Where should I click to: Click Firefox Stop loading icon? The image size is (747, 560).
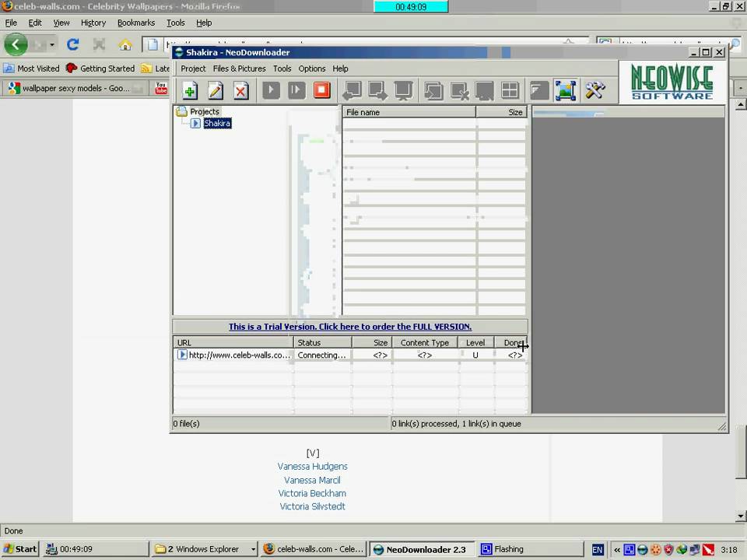coord(99,45)
